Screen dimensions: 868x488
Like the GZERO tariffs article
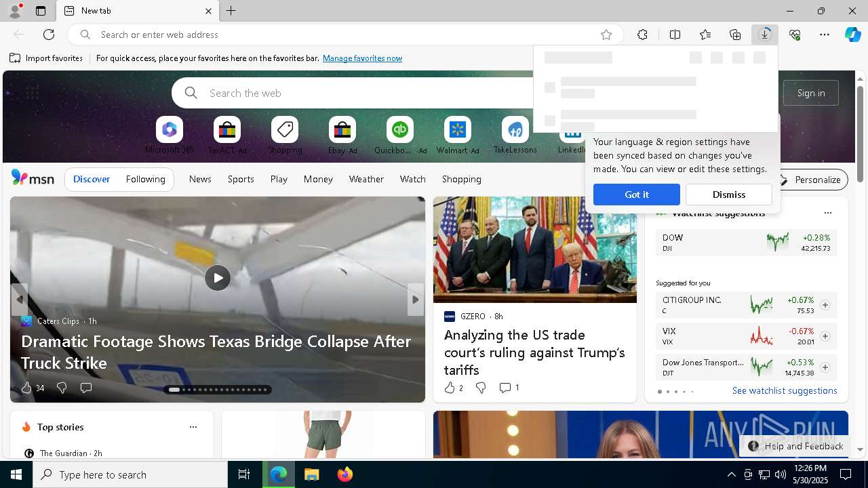[x=454, y=388]
